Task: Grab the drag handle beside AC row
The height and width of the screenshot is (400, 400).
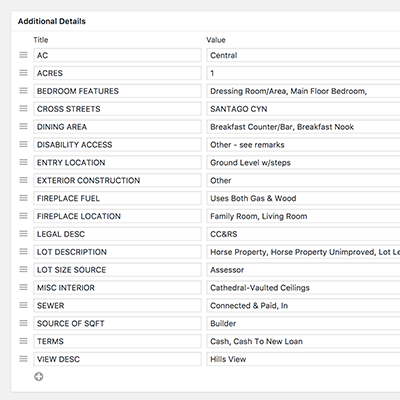Action: pyautogui.click(x=23, y=55)
